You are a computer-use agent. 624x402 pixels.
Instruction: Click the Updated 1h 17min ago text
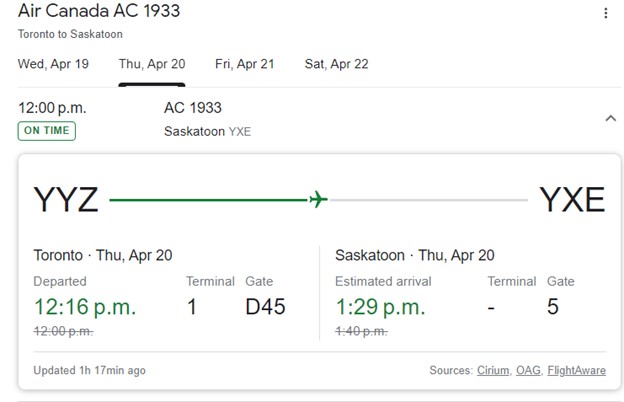click(89, 370)
